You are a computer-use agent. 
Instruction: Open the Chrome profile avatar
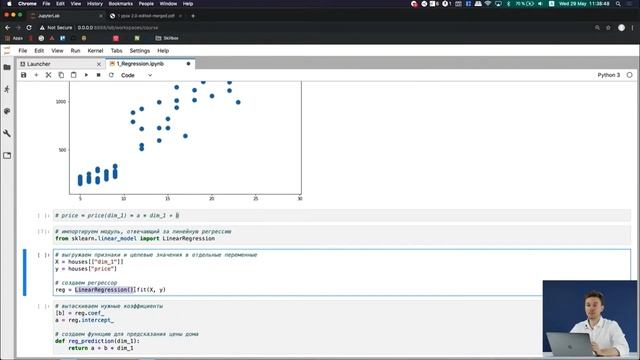[x=621, y=28]
